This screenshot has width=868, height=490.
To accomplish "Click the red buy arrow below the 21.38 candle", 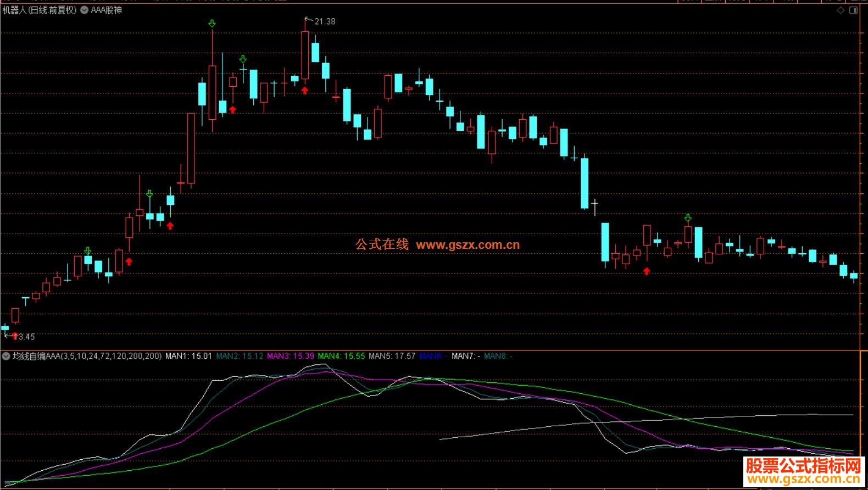I will click(x=305, y=91).
